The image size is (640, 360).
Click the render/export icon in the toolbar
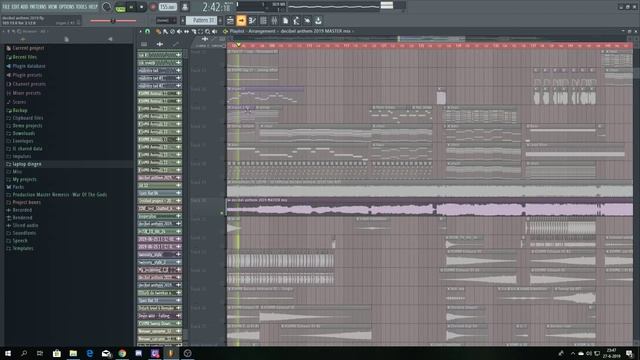tap(318, 20)
